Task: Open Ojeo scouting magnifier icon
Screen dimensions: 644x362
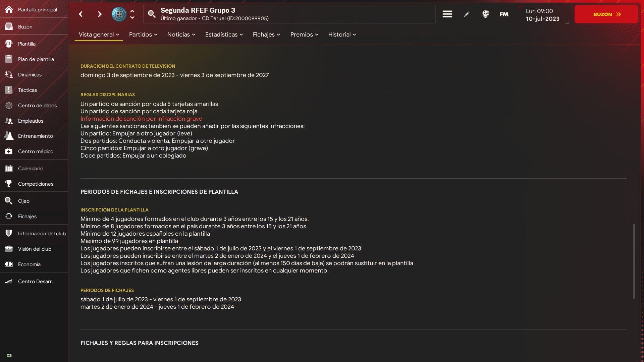Action: (x=9, y=201)
